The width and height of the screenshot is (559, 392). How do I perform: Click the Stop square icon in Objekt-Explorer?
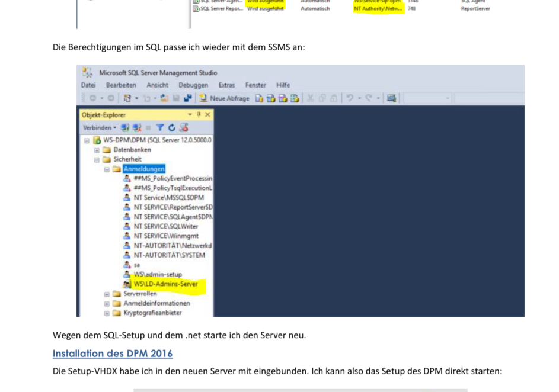148,127
